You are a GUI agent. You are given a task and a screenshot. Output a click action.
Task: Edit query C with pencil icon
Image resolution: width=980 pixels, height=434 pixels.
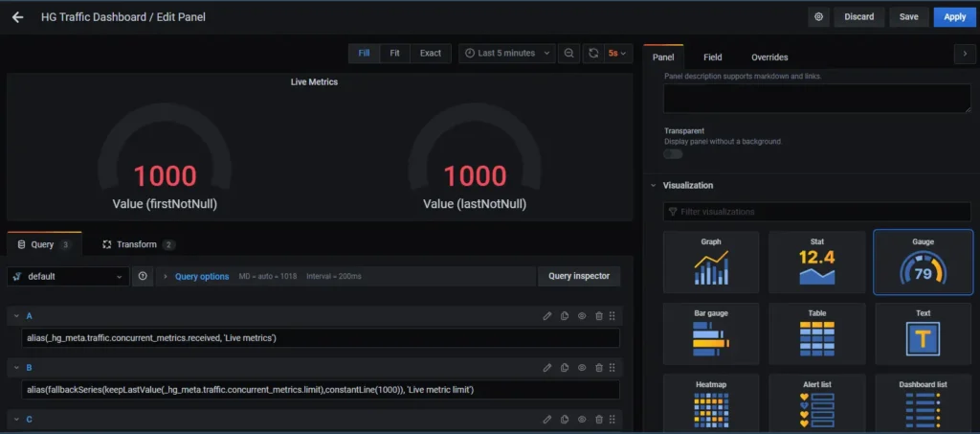tap(546, 420)
